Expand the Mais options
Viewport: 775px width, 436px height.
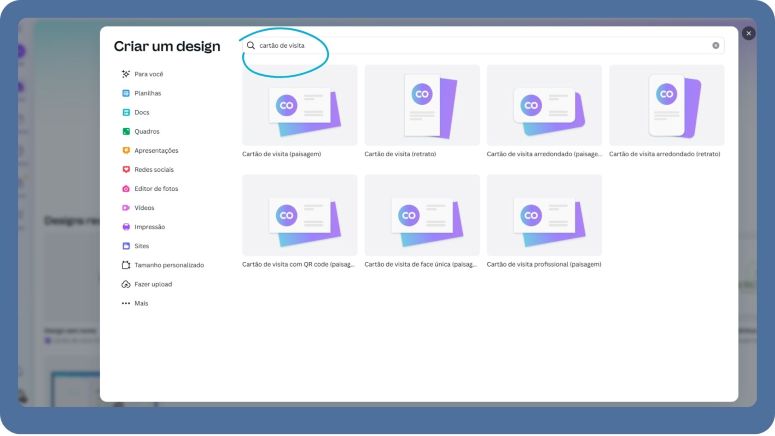140,303
